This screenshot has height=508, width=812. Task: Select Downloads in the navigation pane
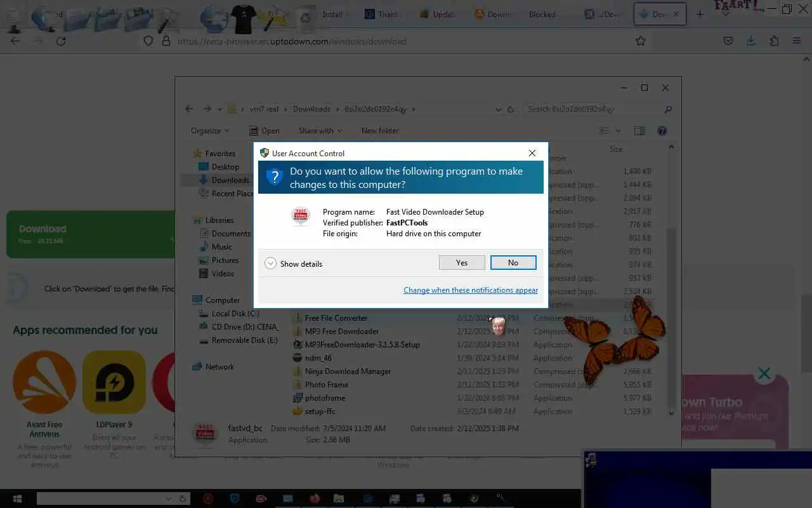click(x=230, y=180)
